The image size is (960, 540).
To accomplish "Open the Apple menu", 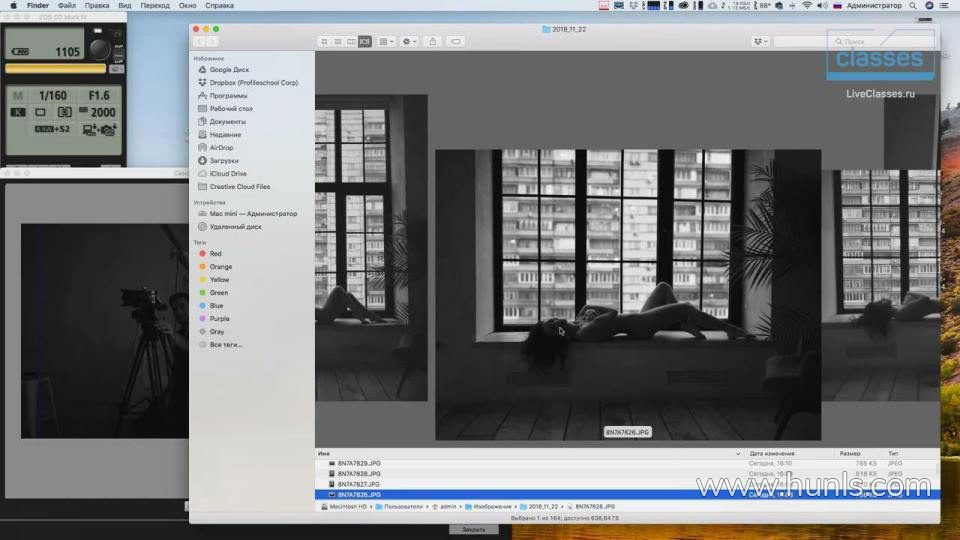I will tap(13, 6).
